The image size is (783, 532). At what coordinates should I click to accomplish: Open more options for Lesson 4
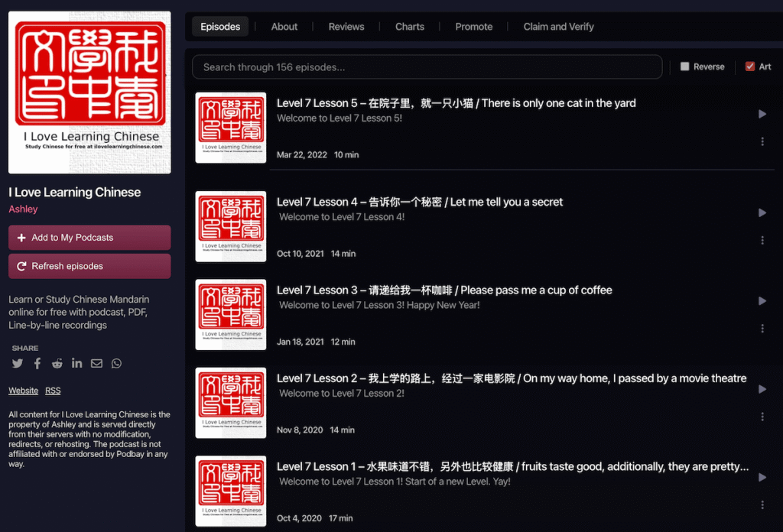point(762,241)
